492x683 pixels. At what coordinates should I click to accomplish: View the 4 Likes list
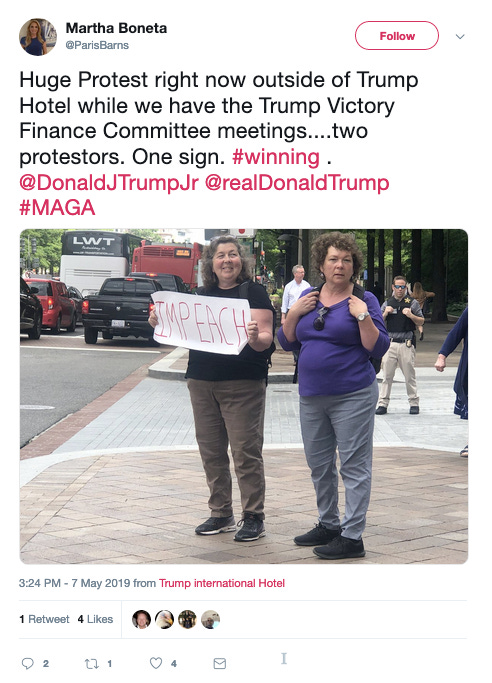click(x=95, y=619)
